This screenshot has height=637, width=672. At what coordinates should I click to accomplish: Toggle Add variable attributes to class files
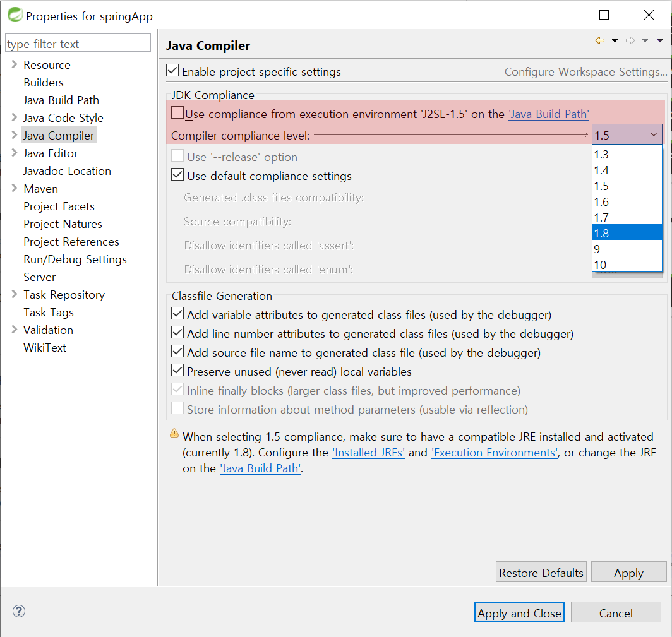[x=177, y=313]
